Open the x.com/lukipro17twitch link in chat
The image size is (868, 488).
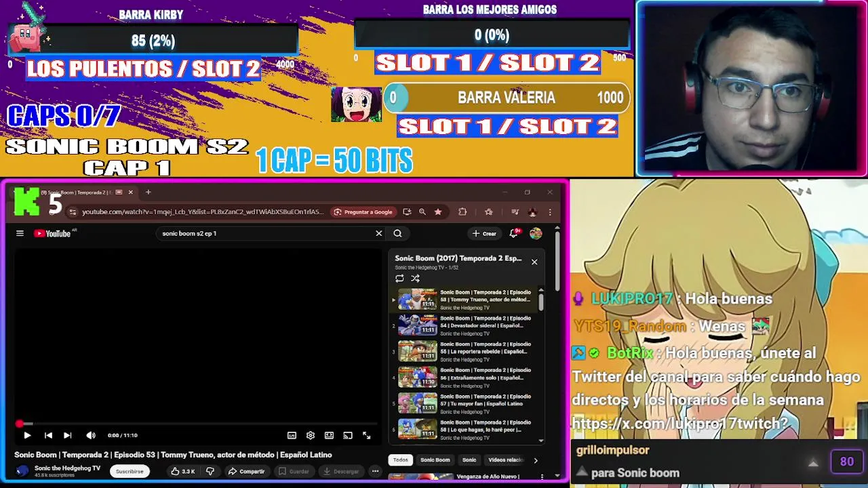(x=680, y=424)
